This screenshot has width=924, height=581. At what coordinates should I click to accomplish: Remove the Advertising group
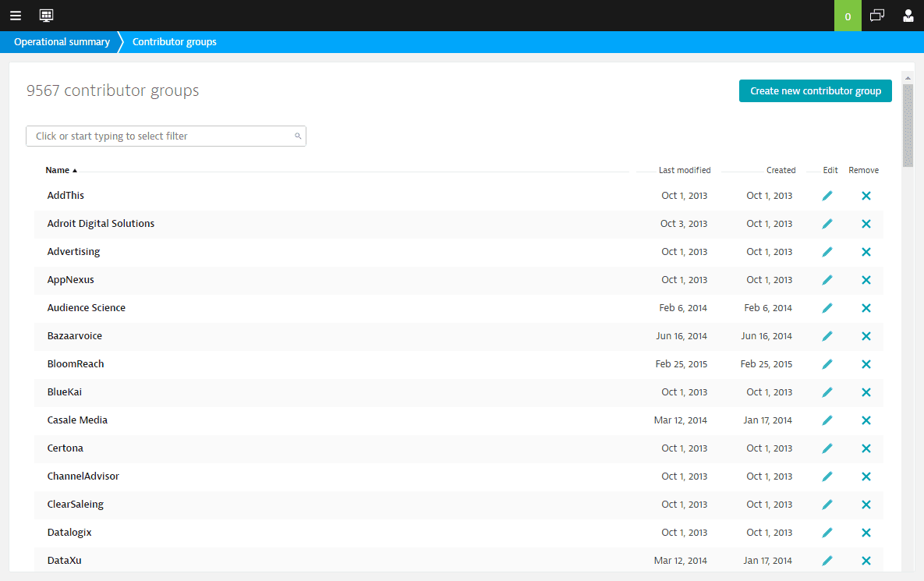pos(866,252)
